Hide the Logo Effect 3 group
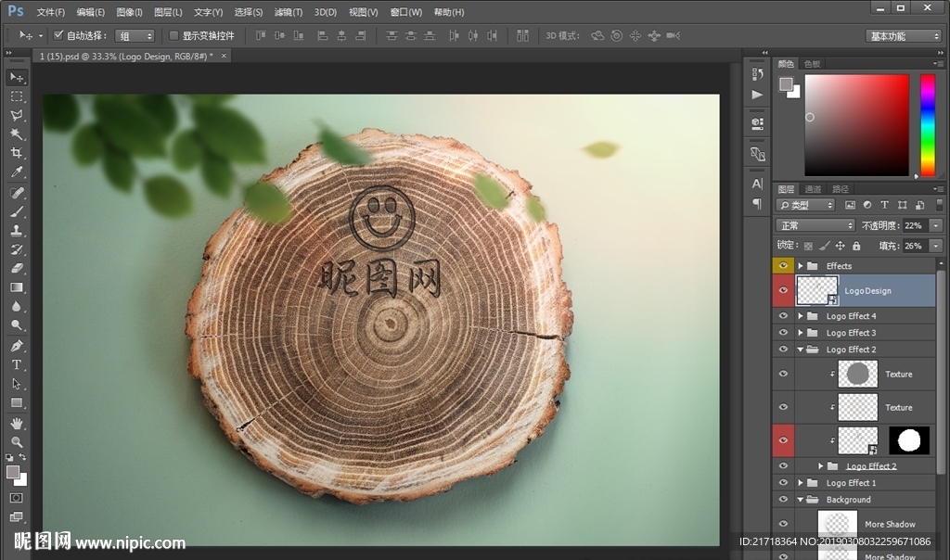The width and height of the screenshot is (950, 560). tap(783, 332)
